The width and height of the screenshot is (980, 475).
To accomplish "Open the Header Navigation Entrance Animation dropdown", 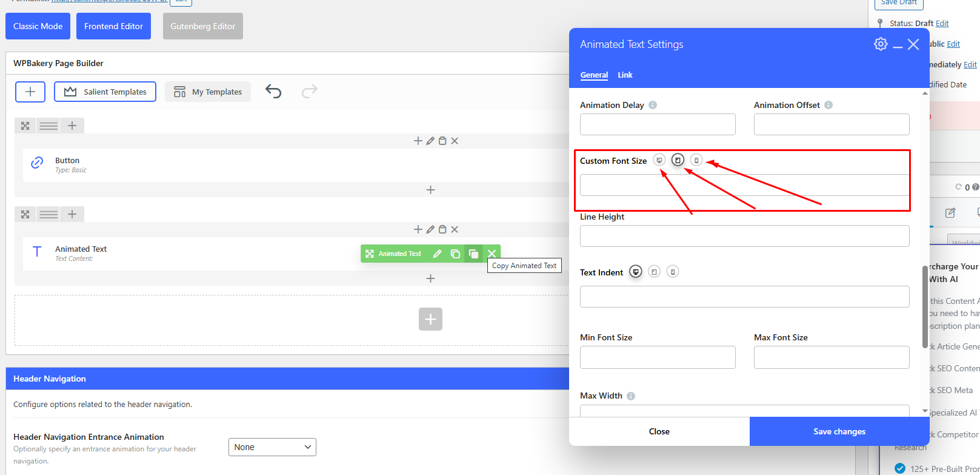I will [x=272, y=447].
